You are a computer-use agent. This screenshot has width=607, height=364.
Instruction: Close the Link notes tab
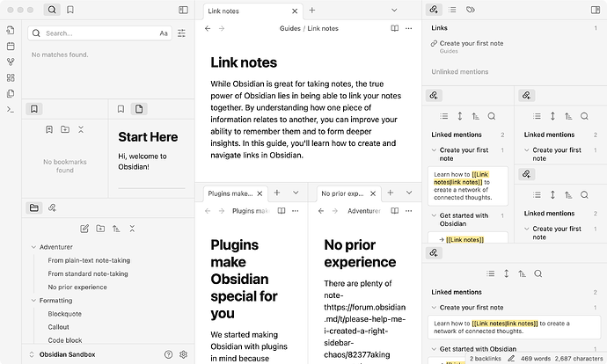tap(295, 11)
